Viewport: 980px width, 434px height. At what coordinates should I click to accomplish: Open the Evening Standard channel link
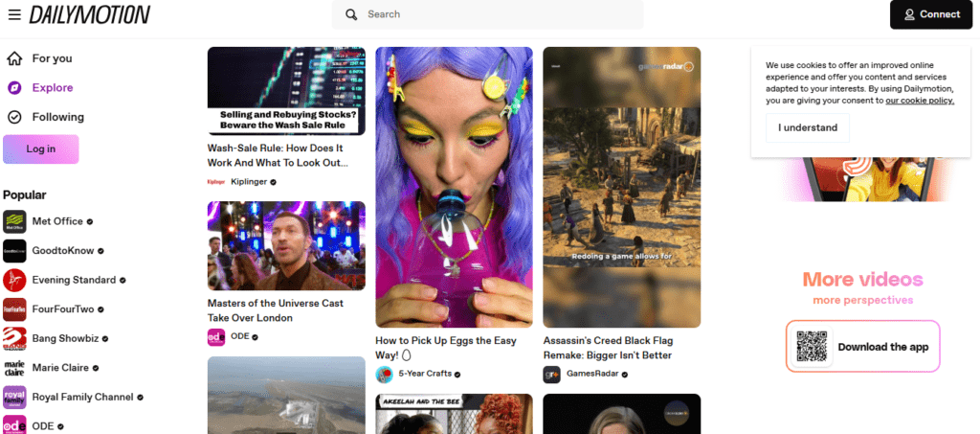[74, 280]
